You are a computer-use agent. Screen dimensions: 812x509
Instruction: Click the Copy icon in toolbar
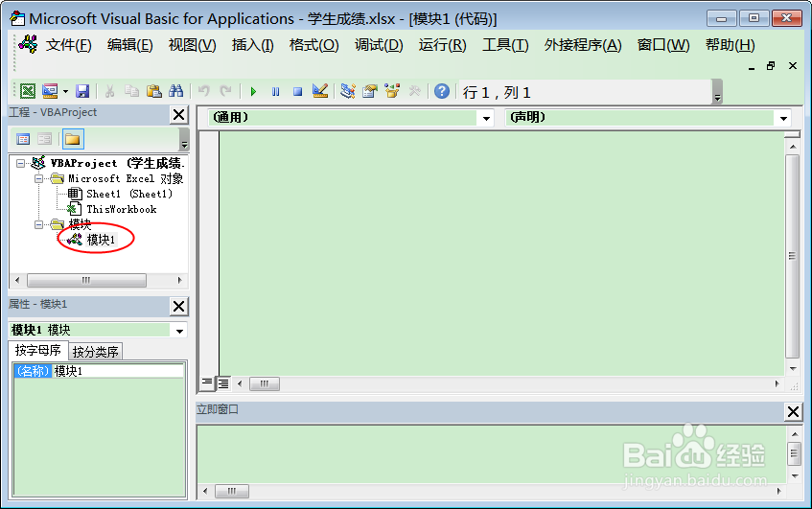coord(131,91)
